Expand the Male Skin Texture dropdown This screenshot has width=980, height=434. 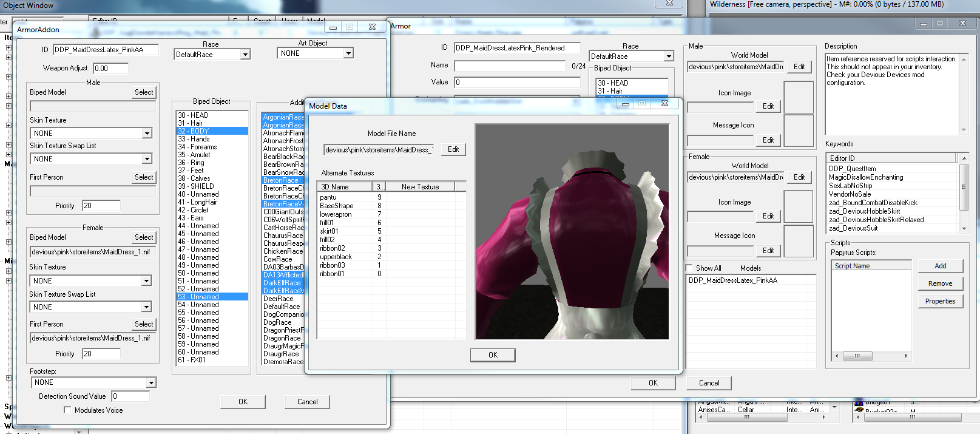[147, 134]
